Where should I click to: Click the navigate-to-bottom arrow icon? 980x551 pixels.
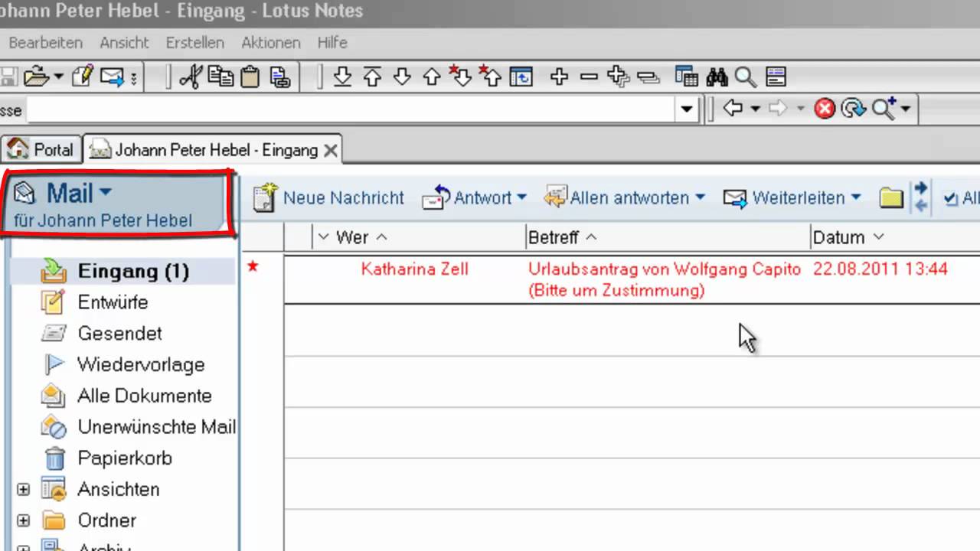click(x=342, y=77)
